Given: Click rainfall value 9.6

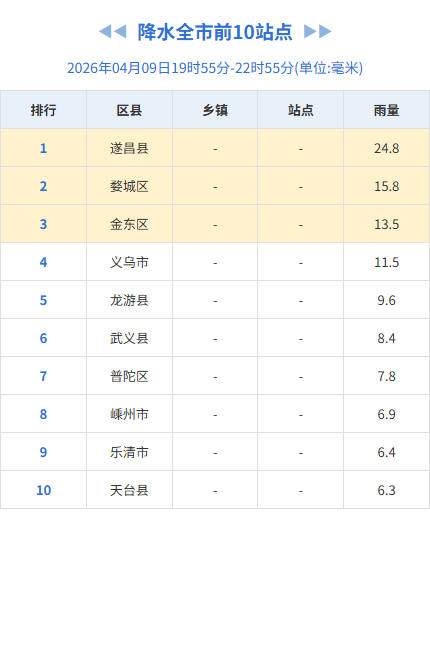Looking at the screenshot, I should tap(386, 300).
